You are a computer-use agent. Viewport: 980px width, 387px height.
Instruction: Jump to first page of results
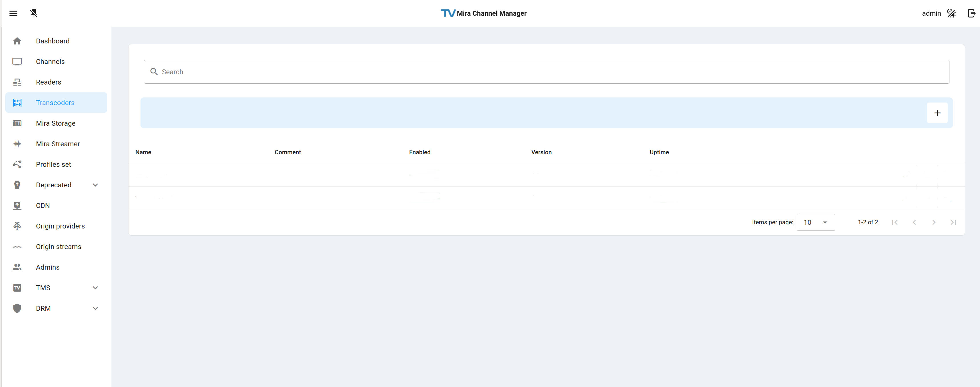(894, 222)
